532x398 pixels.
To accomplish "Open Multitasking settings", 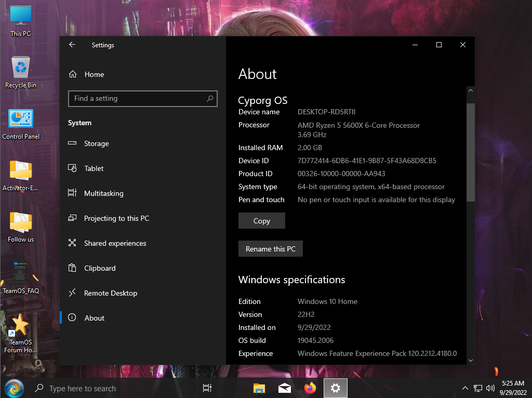I will [x=104, y=193].
